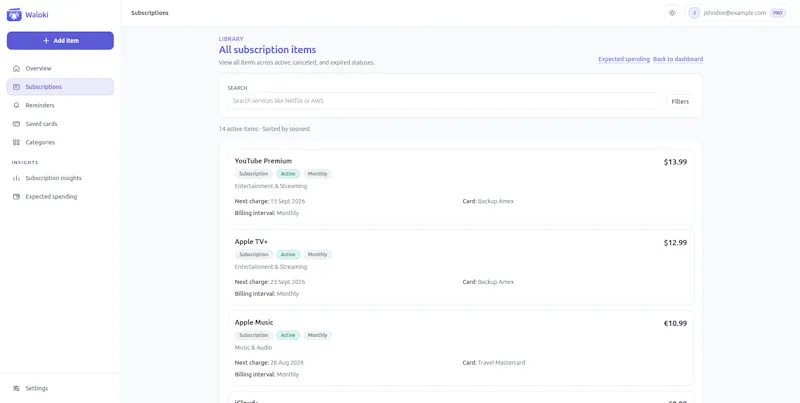Click Next charge 15 Sept 2026
Screen dimensions: 800x403
pos(270,202)
